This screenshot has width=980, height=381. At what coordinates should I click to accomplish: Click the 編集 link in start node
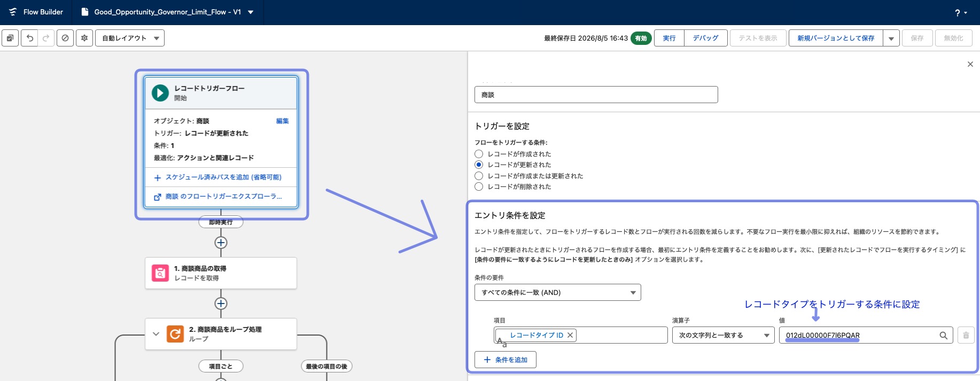click(282, 121)
